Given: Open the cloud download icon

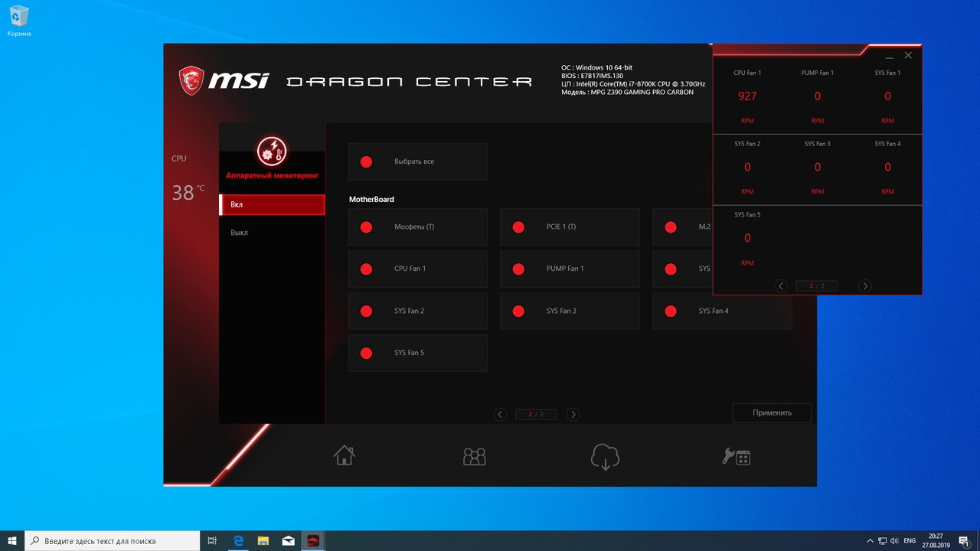Looking at the screenshot, I should [x=605, y=457].
